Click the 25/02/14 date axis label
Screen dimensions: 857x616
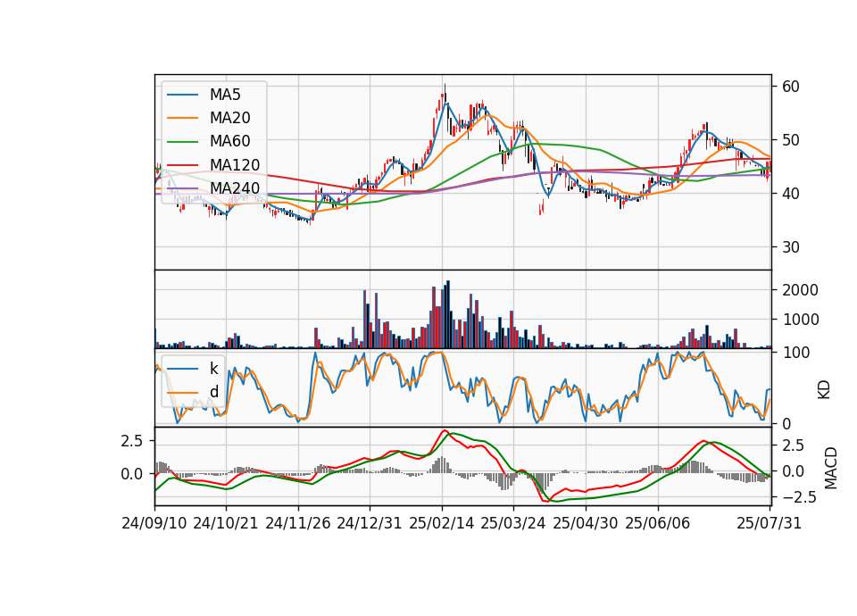[442, 523]
